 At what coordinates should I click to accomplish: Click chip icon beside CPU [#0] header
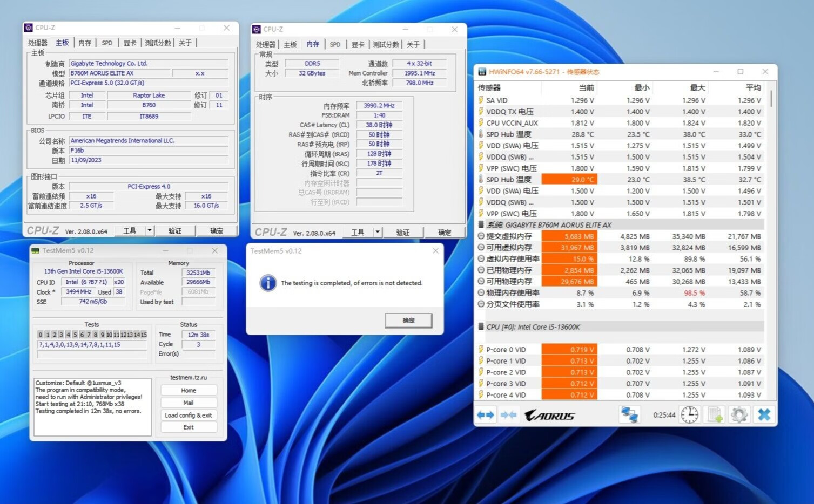tap(481, 326)
